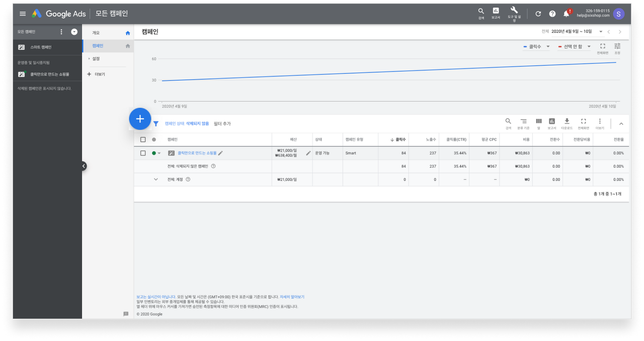This screenshot has height=341, width=644.
Task: Go to previous date range
Action: click(609, 32)
